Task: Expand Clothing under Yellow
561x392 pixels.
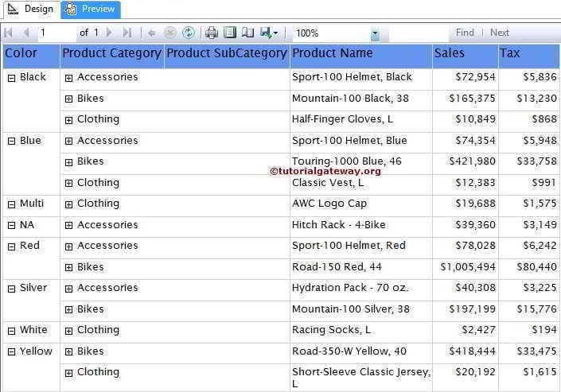Action: tap(68, 374)
